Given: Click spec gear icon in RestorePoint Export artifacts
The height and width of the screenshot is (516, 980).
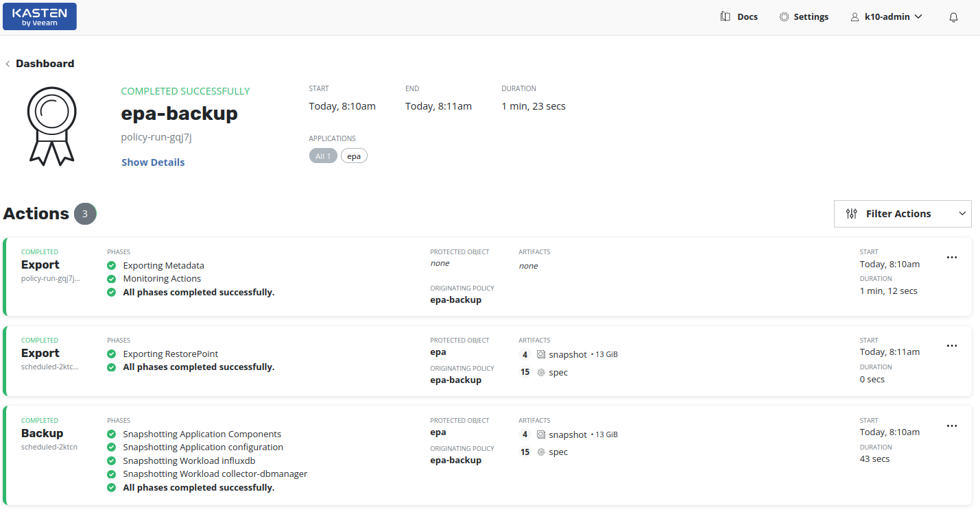Looking at the screenshot, I should click(x=541, y=373).
